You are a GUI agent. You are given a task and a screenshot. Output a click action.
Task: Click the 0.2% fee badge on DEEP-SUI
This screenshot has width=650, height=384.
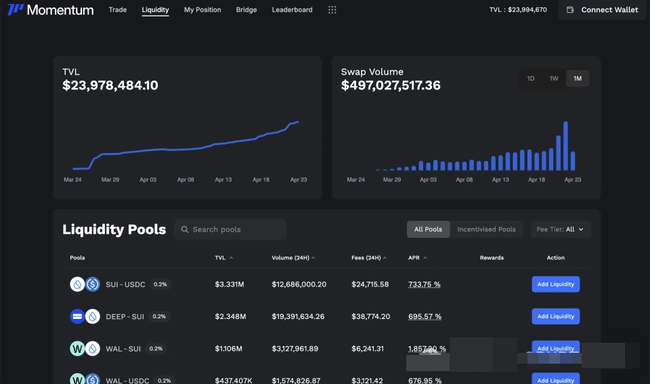[159, 316]
